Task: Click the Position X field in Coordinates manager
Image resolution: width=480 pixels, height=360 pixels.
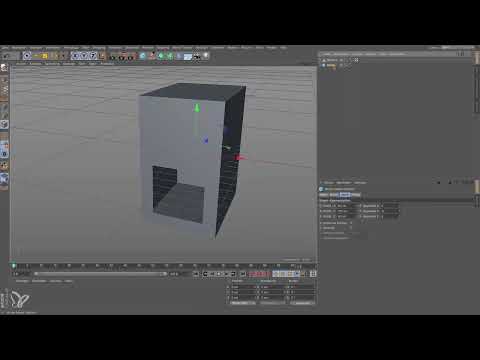Action: (x=244, y=287)
